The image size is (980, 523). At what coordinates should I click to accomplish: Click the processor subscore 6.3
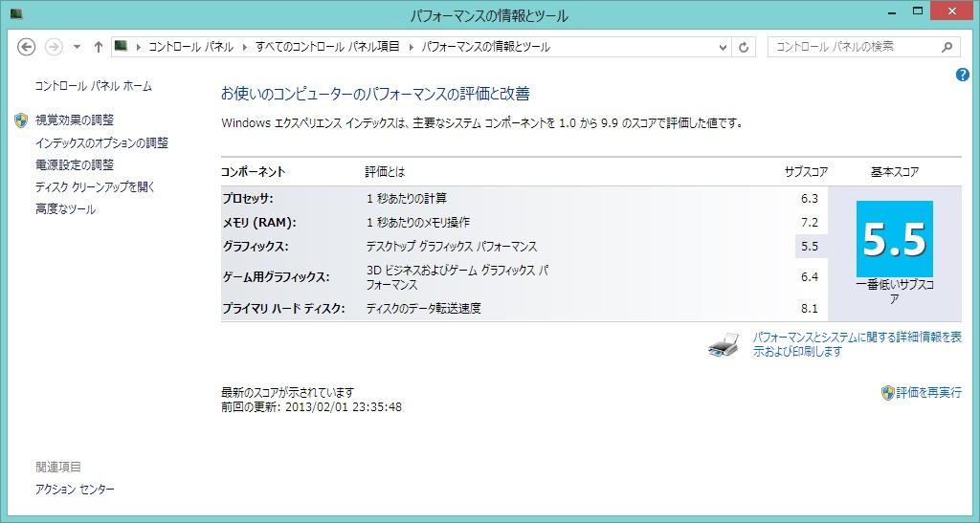[x=810, y=199]
